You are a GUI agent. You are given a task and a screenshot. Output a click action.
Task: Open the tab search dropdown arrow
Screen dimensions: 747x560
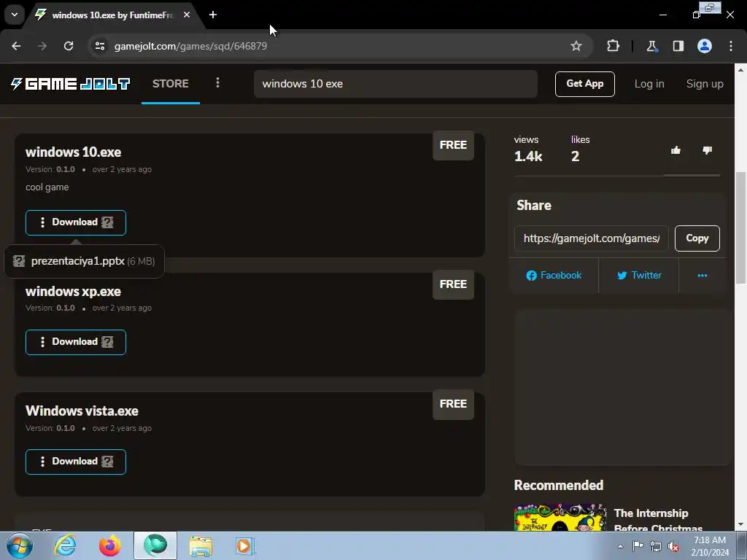[x=15, y=15]
